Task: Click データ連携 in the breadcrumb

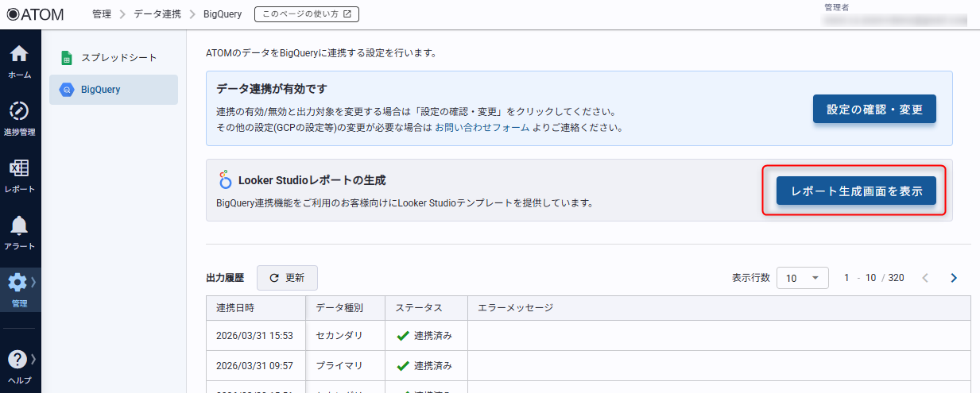Action: point(157,13)
